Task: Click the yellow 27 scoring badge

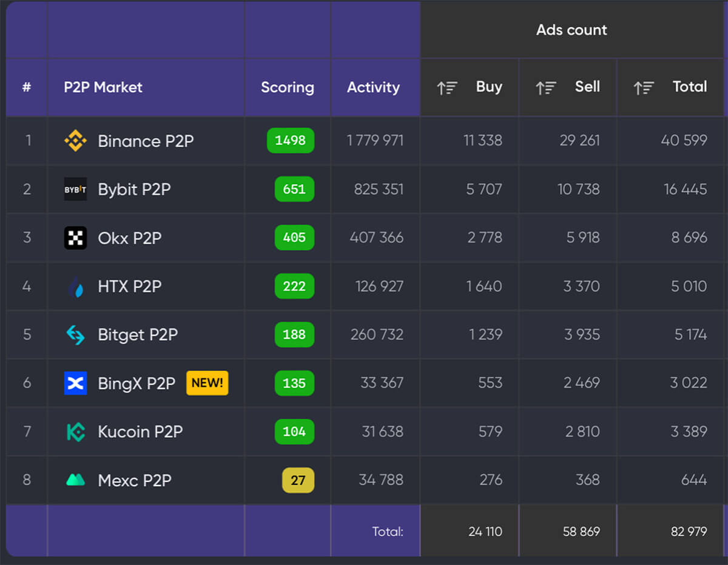Action: (298, 480)
